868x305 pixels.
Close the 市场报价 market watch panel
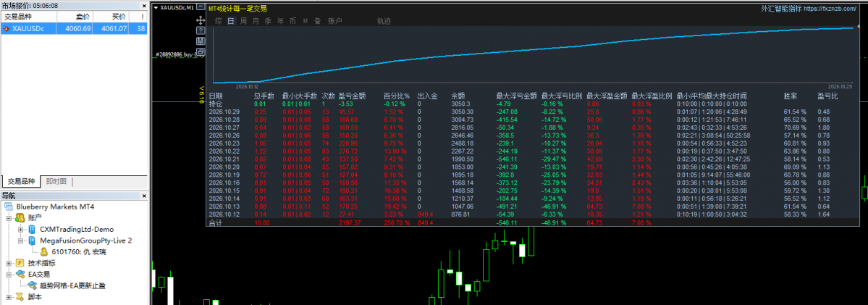tap(144, 5)
